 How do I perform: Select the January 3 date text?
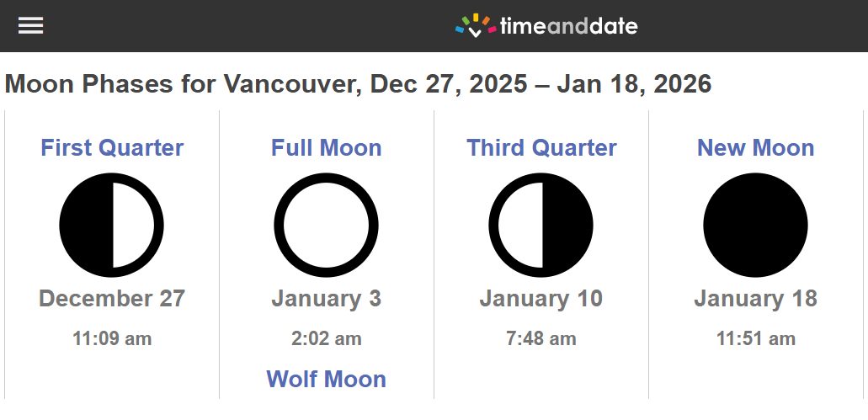coord(326,298)
